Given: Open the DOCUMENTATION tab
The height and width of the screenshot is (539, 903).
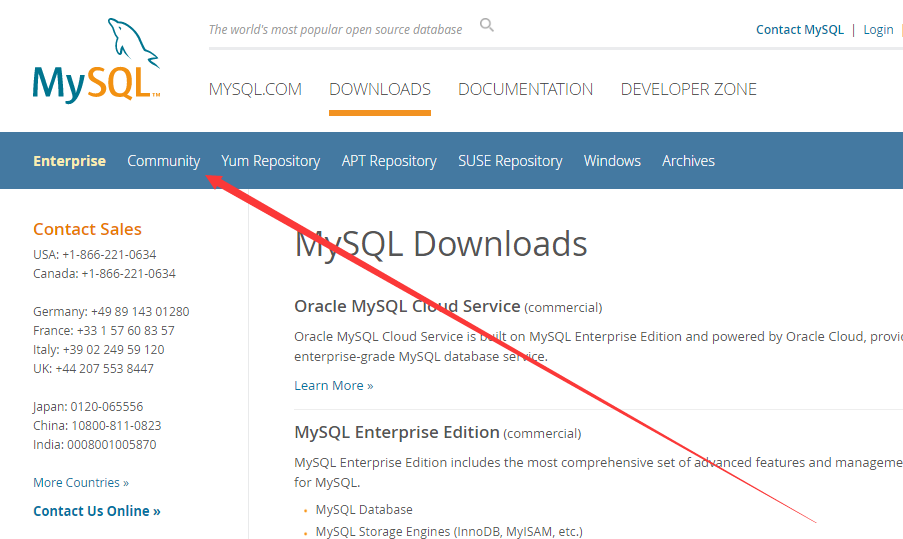Looking at the screenshot, I should [525, 89].
